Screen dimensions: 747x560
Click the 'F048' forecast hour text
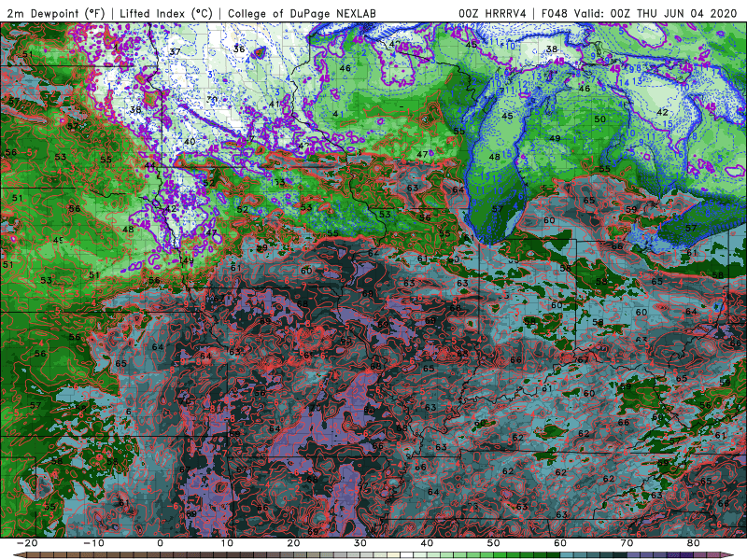[x=554, y=13]
